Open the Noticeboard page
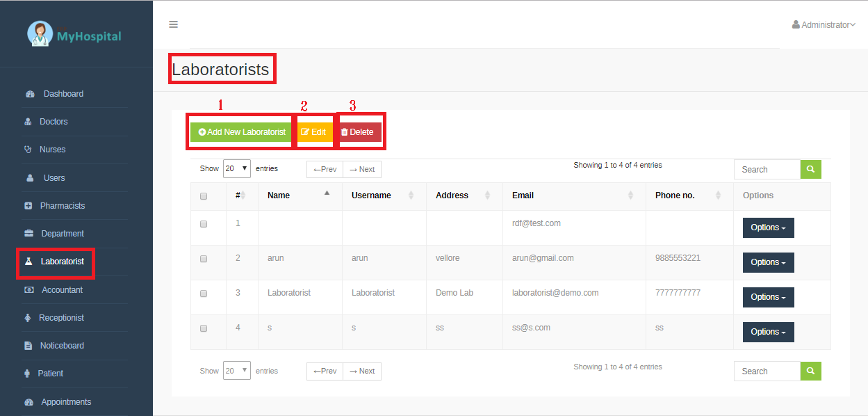The height and width of the screenshot is (416, 868). pos(62,346)
